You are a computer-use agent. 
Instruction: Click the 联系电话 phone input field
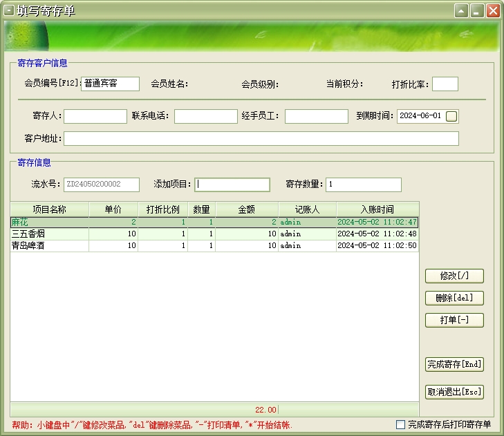tap(205, 116)
